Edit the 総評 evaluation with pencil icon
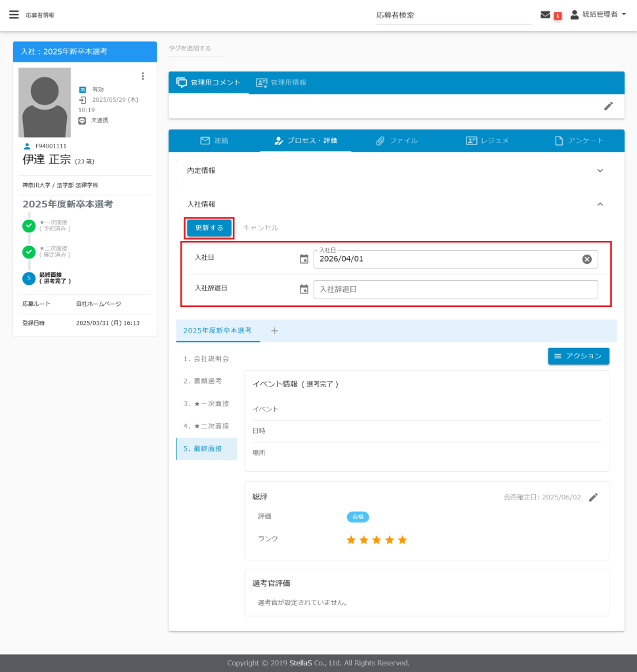This screenshot has width=637, height=672. coord(593,497)
